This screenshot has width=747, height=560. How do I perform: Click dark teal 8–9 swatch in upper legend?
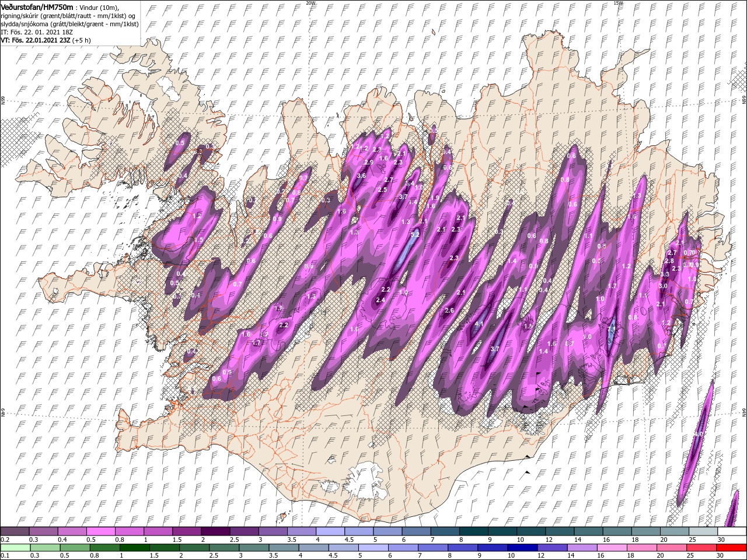(473, 531)
